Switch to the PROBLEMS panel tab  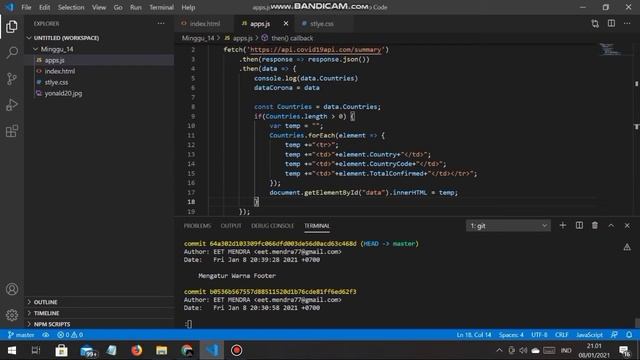point(197,226)
